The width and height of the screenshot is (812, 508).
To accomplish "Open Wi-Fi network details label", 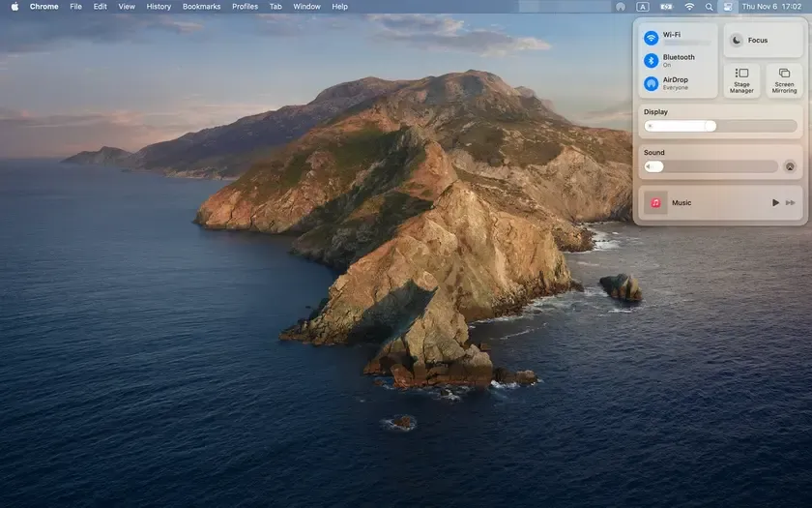I will coord(672,35).
